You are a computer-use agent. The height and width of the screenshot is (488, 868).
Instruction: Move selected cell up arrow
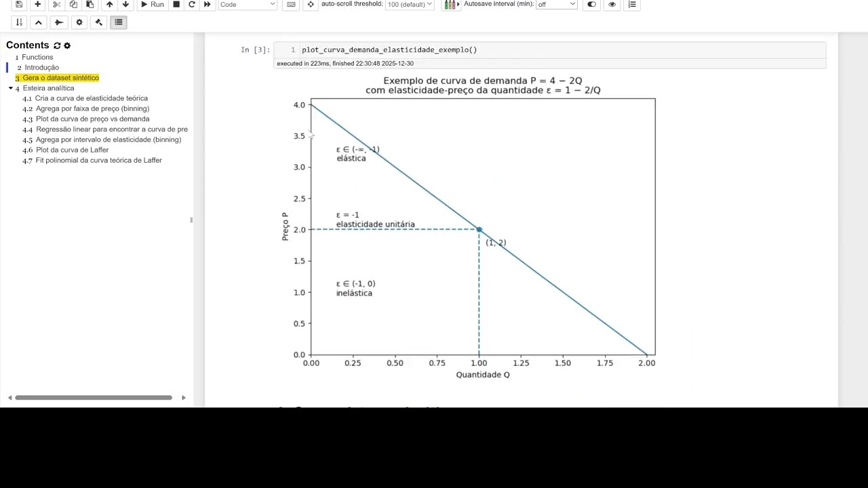coord(109,4)
